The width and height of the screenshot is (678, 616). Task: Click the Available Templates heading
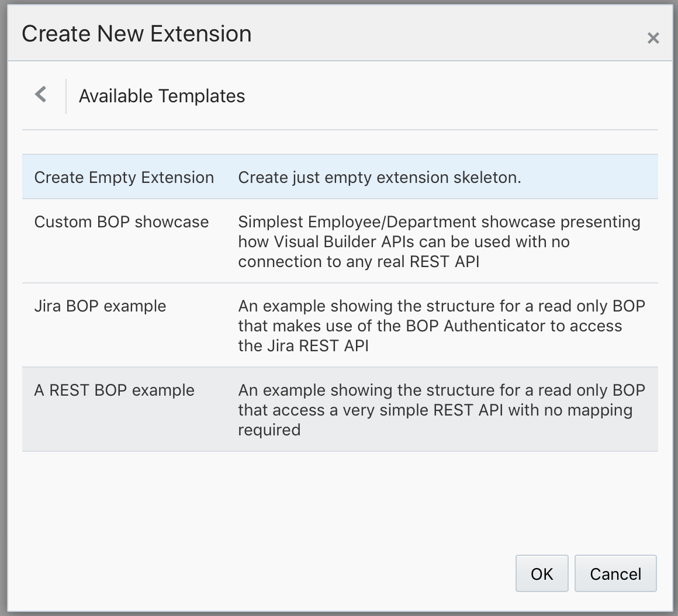(x=162, y=96)
